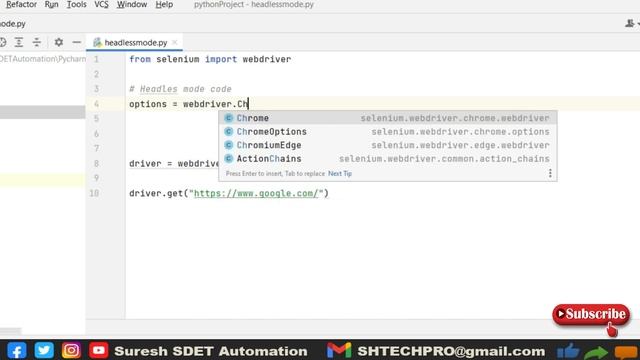The image size is (640, 360).
Task: Click the class icon beside ActionChains
Action: [x=229, y=158]
